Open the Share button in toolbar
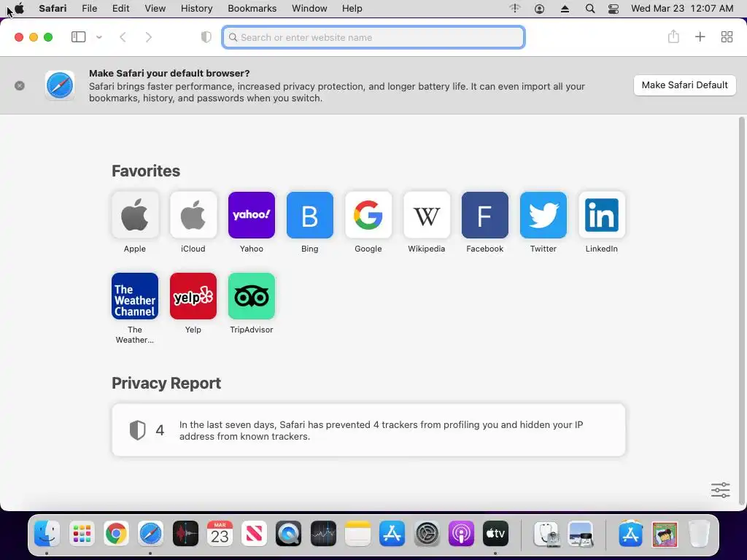The image size is (747, 560). coord(673,36)
